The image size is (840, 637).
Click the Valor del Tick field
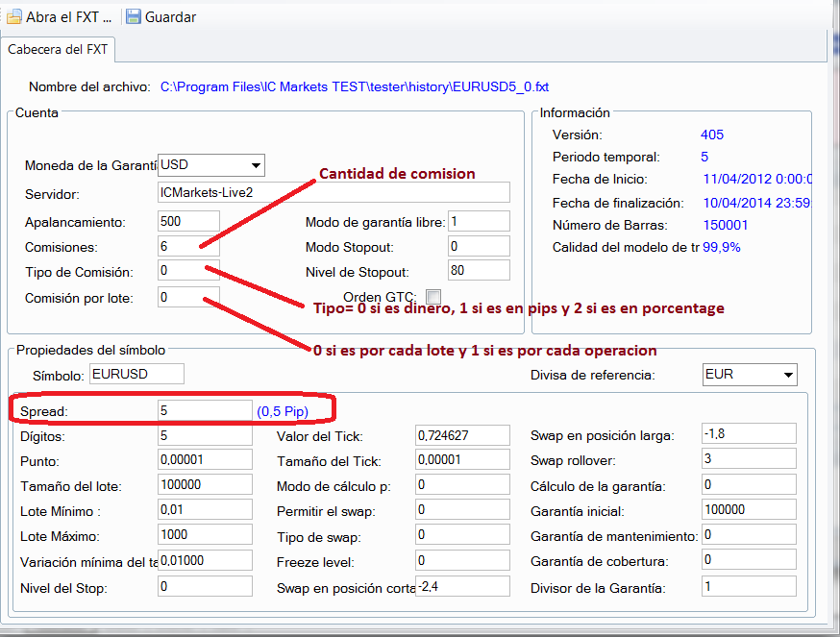tap(461, 435)
